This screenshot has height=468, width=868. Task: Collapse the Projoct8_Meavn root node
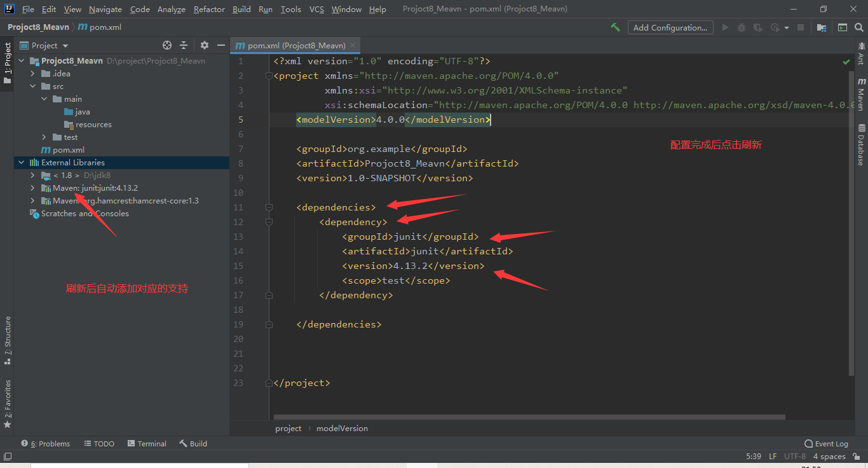click(21, 61)
